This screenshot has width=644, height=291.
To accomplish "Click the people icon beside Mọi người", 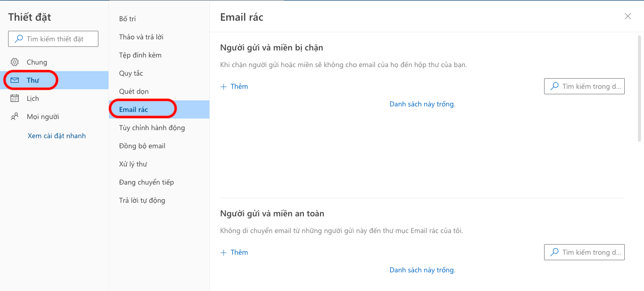I will pos(15,117).
